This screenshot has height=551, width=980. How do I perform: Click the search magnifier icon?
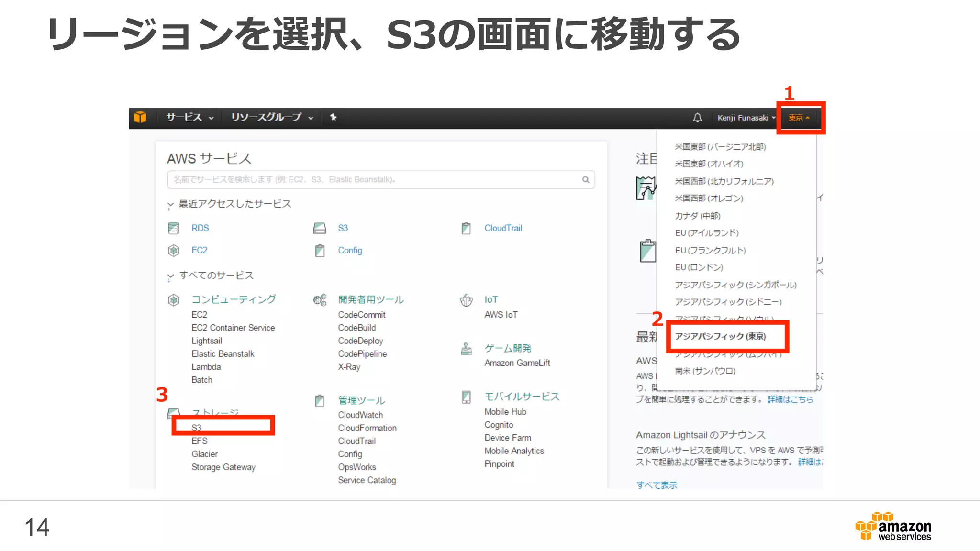[x=585, y=180]
